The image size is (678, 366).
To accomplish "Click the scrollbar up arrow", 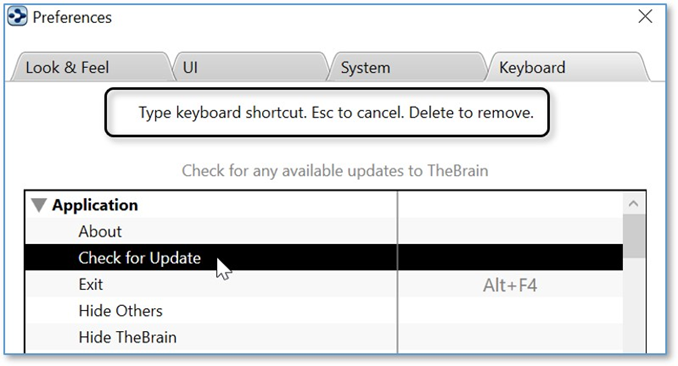I will tap(633, 203).
